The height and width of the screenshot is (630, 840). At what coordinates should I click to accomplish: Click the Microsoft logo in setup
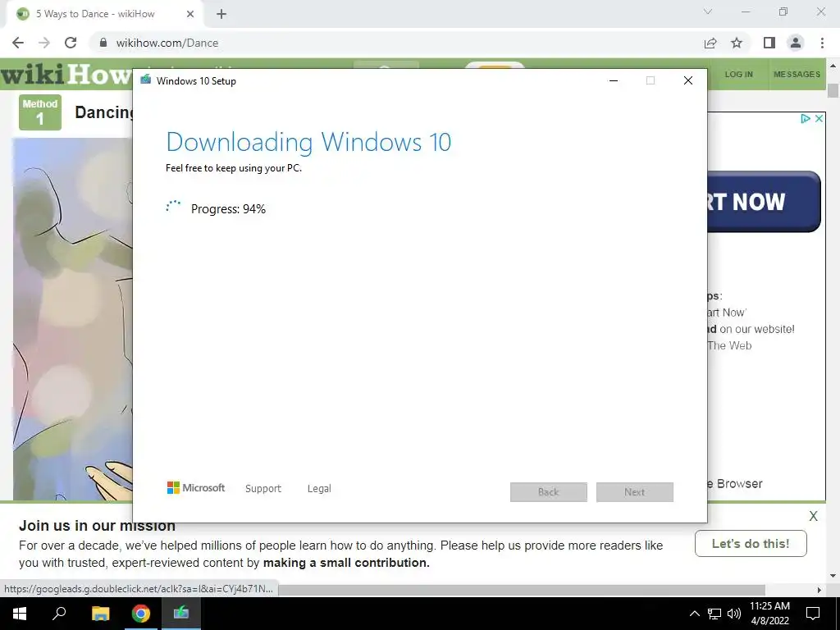point(195,488)
